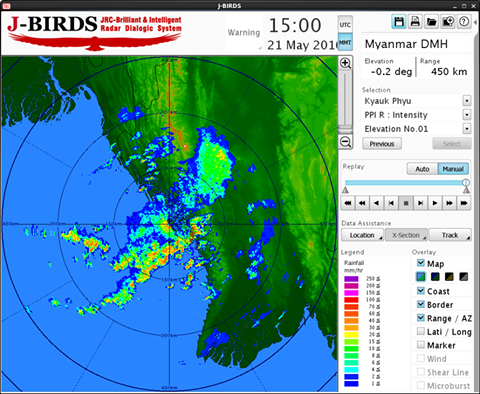Click the Shear Line overlay checkbox
Screen dimensions: 480x394
pos(421,372)
